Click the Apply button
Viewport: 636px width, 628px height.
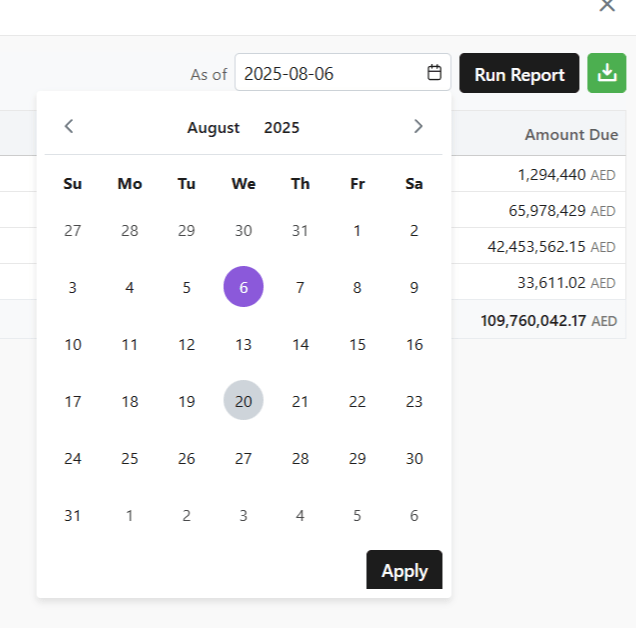pos(404,570)
